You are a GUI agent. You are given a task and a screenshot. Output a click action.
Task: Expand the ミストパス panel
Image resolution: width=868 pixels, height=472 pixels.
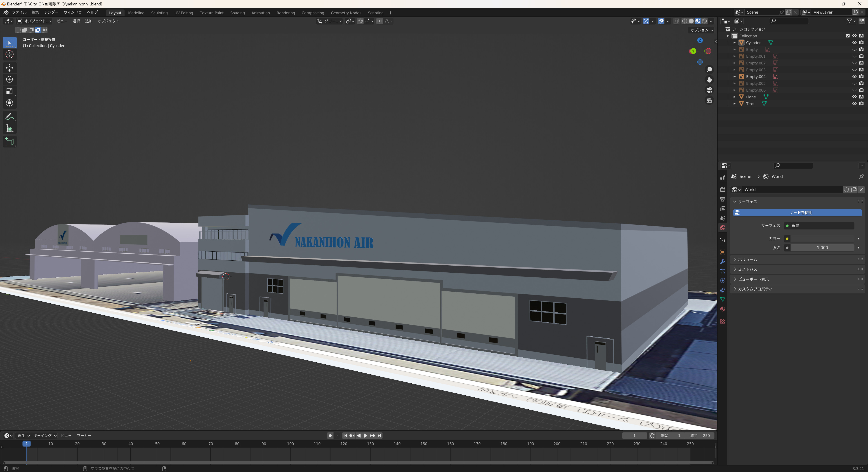click(797, 269)
